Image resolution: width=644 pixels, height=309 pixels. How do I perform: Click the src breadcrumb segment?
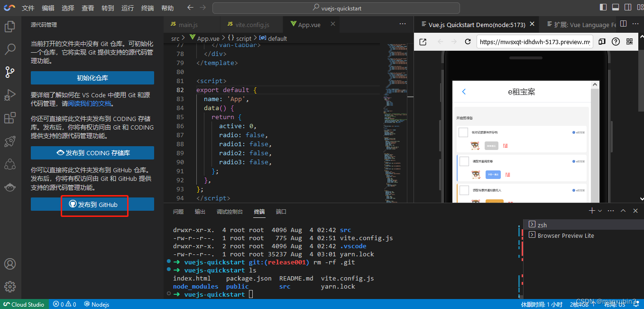pos(175,38)
